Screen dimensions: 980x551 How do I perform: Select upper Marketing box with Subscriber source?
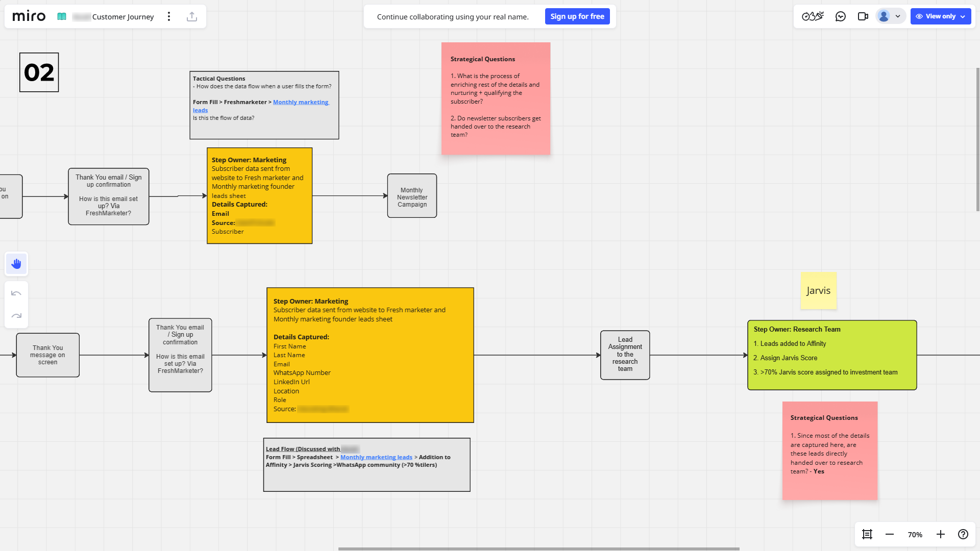pyautogui.click(x=260, y=196)
